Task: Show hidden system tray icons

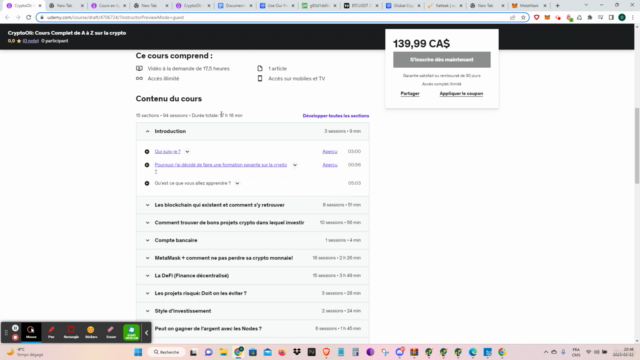Action: pyautogui.click(x=545, y=352)
